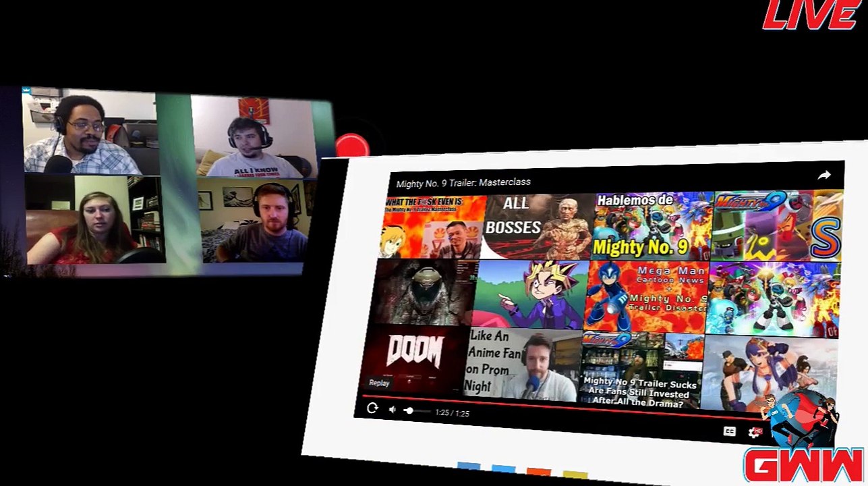Mute the video using the speaker icon
868x486 pixels.
(392, 409)
